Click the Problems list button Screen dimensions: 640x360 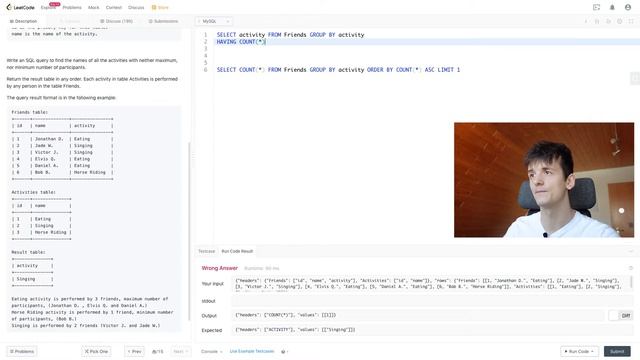22,351
